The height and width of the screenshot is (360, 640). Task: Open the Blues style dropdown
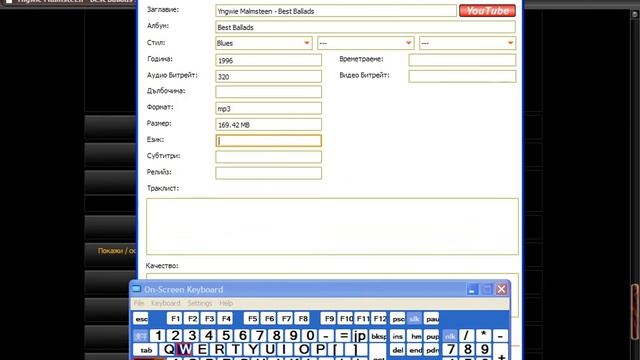tap(264, 43)
